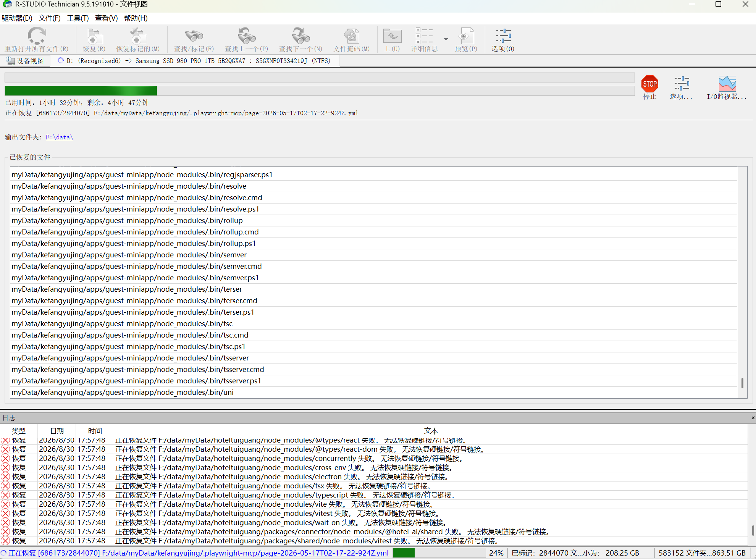
Task: Click the error icon on the node_modules/vite log row
Action: click(5, 504)
